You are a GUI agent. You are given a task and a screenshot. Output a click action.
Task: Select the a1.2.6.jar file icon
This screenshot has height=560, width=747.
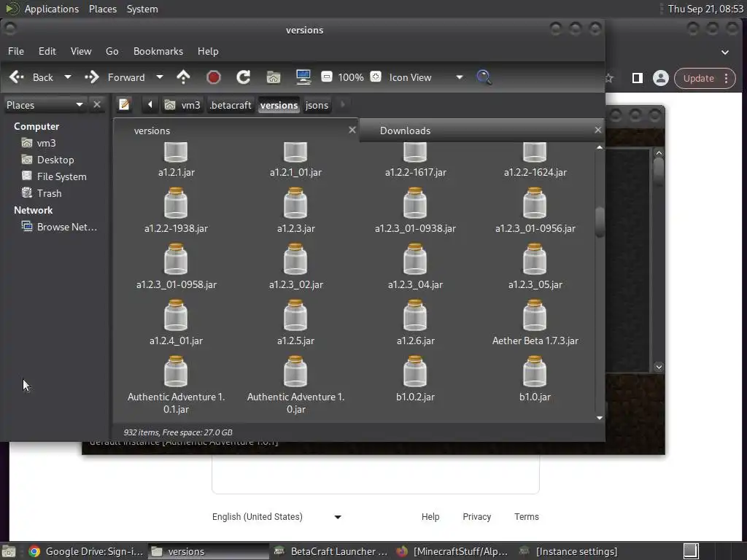point(415,316)
